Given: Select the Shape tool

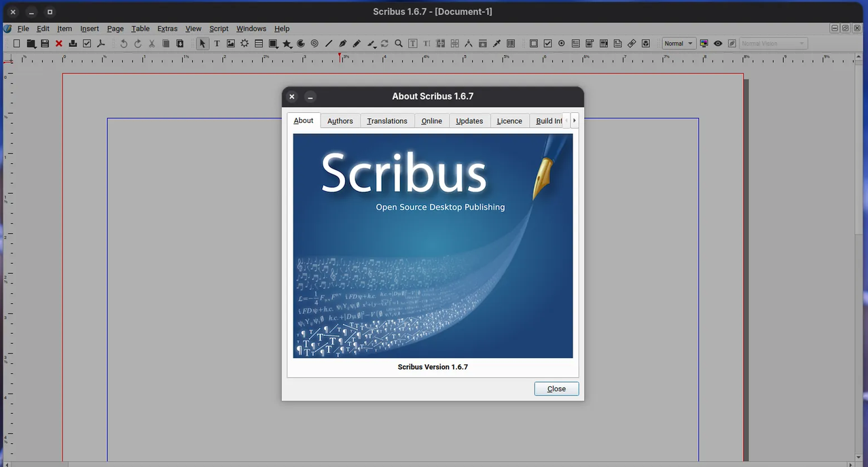Looking at the screenshot, I should (x=273, y=44).
